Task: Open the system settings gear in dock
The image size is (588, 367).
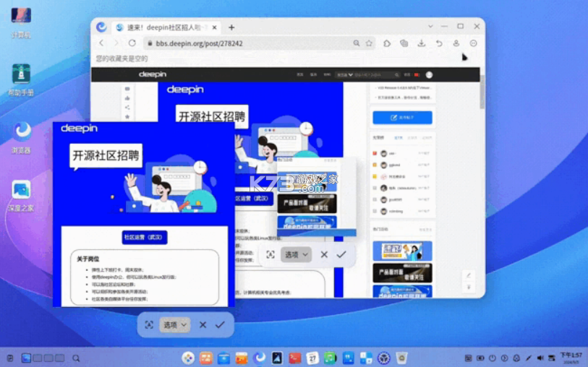Action: coord(383,358)
